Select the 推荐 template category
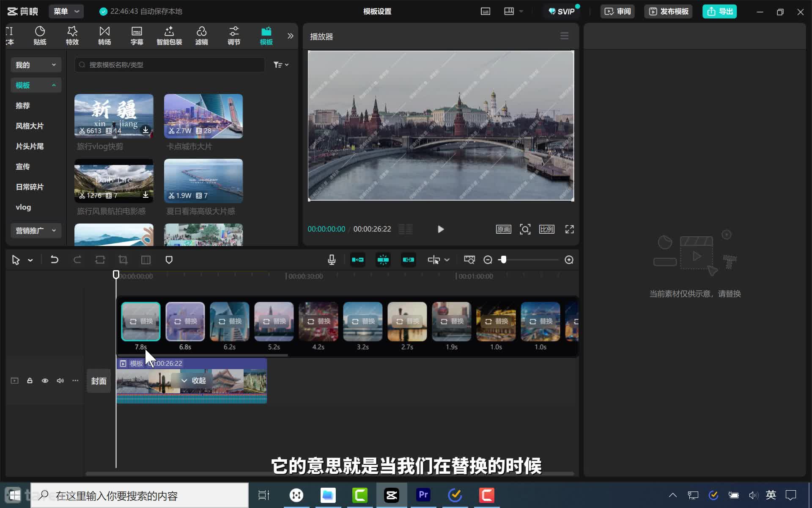The height and width of the screenshot is (508, 812). (x=23, y=105)
